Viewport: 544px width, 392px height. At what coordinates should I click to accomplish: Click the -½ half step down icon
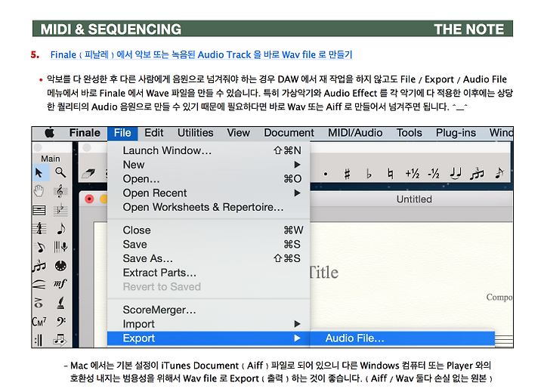pyautogui.click(x=434, y=174)
